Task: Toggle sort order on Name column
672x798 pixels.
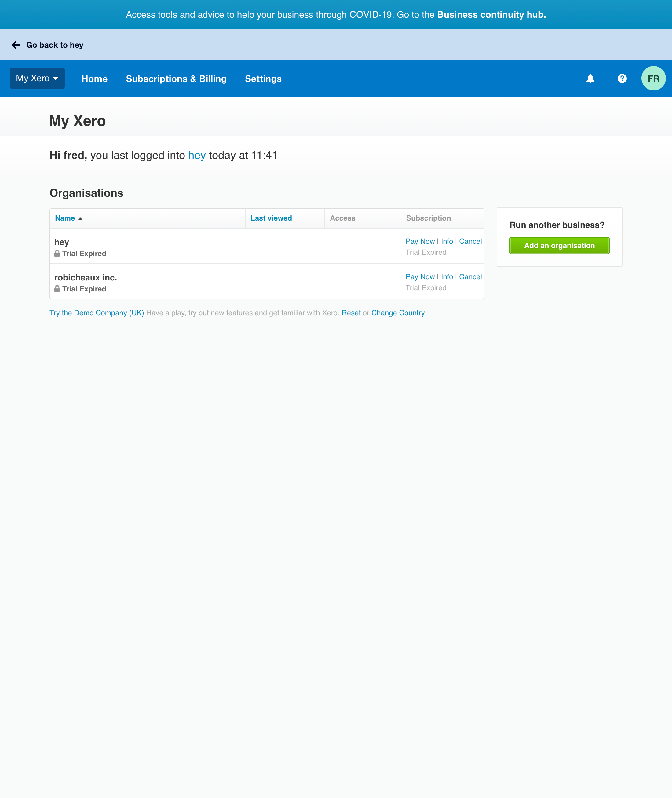Action: point(65,218)
